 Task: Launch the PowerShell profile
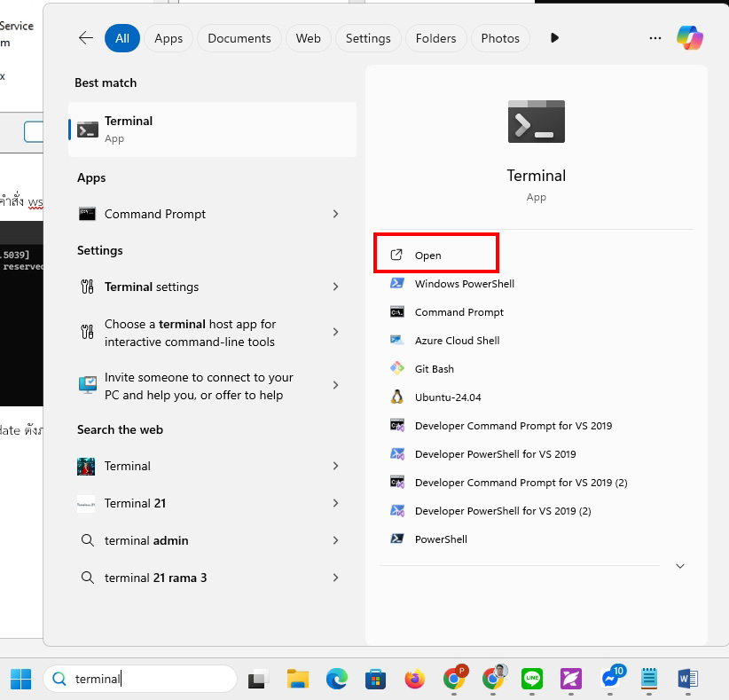536,539
